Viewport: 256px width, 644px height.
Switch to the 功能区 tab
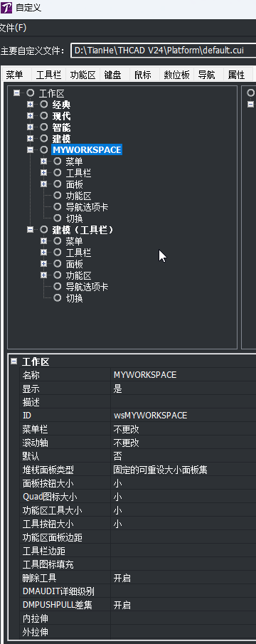82,75
